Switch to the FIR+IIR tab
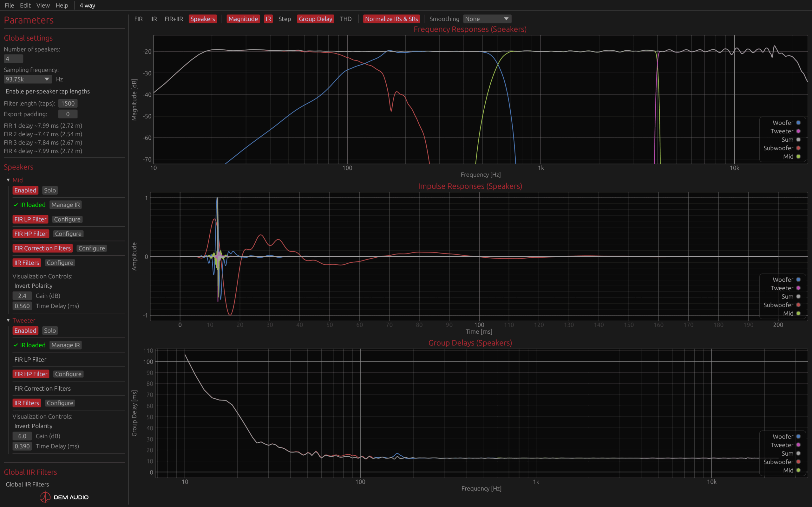Screen dimensions: 812x507 click(174, 19)
